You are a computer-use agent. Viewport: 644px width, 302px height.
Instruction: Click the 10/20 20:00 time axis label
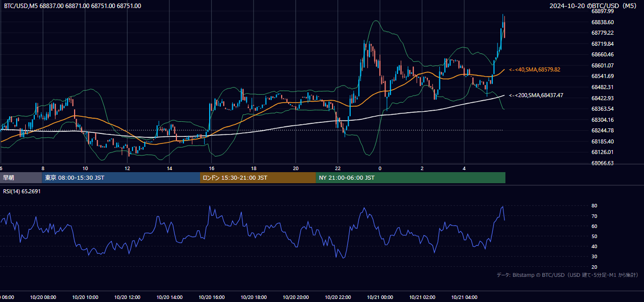coord(296,297)
